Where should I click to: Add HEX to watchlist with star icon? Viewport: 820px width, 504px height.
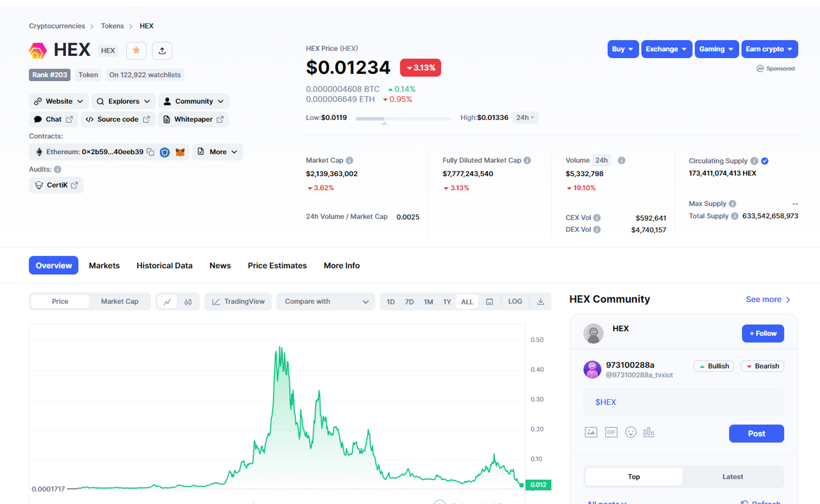(136, 50)
